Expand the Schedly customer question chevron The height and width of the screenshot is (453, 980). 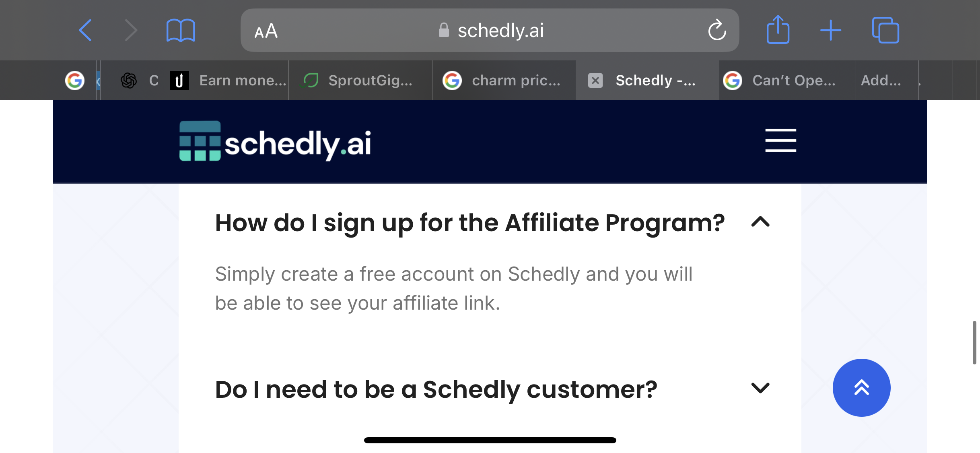pyautogui.click(x=760, y=388)
